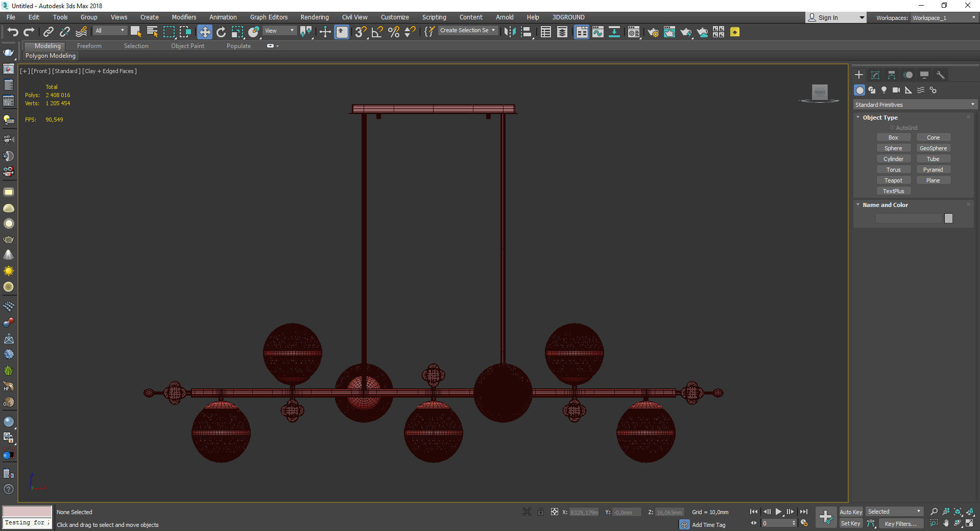The height and width of the screenshot is (531, 980).
Task: Open the Mirror tool
Action: (x=509, y=32)
